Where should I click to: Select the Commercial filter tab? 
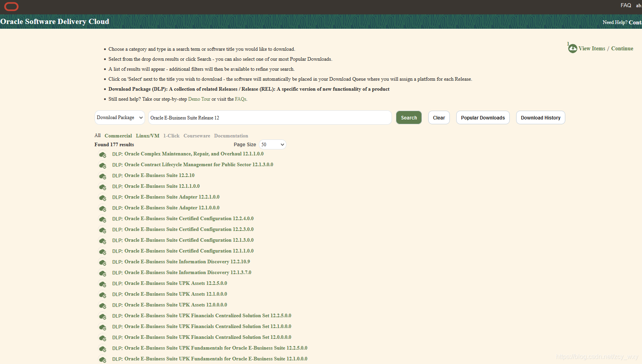tap(118, 136)
